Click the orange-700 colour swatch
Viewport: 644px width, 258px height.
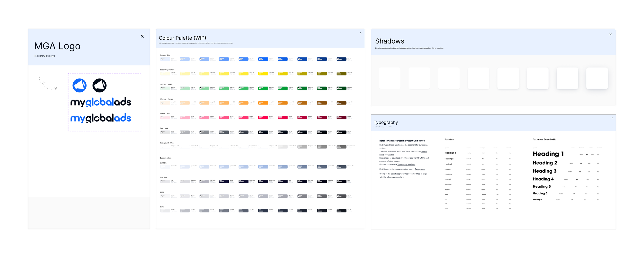[302, 103]
